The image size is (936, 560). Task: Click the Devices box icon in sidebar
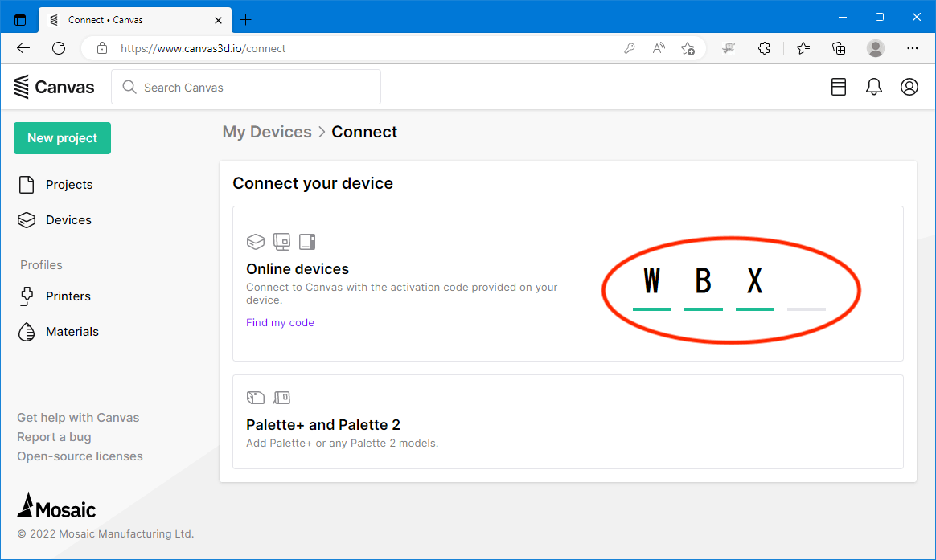click(x=27, y=220)
